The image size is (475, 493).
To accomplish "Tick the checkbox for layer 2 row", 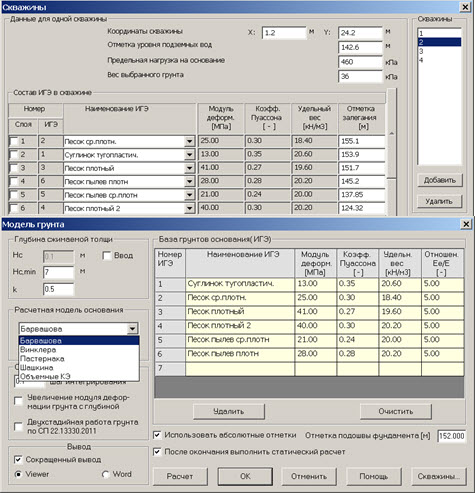I will (x=14, y=155).
